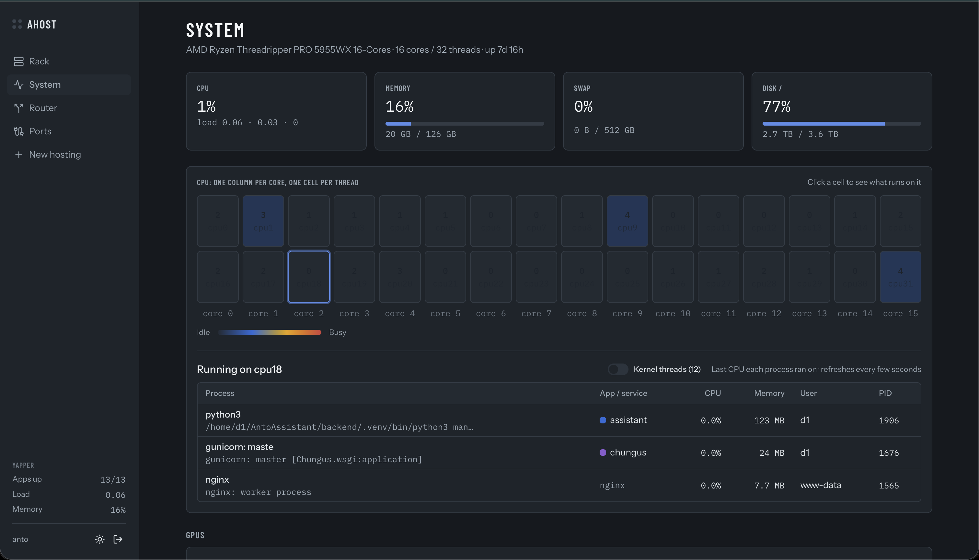Select the cpu0 thread cell
This screenshot has width=979, height=560.
click(x=218, y=221)
